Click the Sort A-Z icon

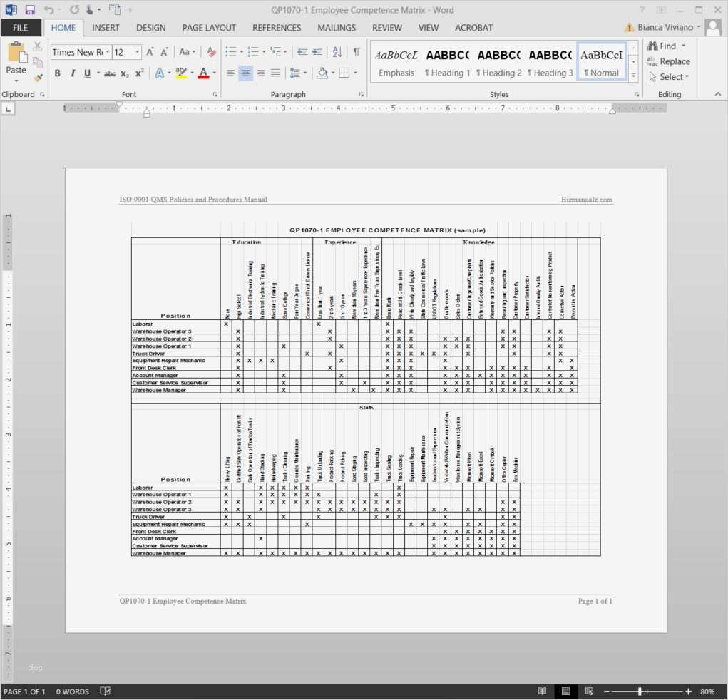337,52
